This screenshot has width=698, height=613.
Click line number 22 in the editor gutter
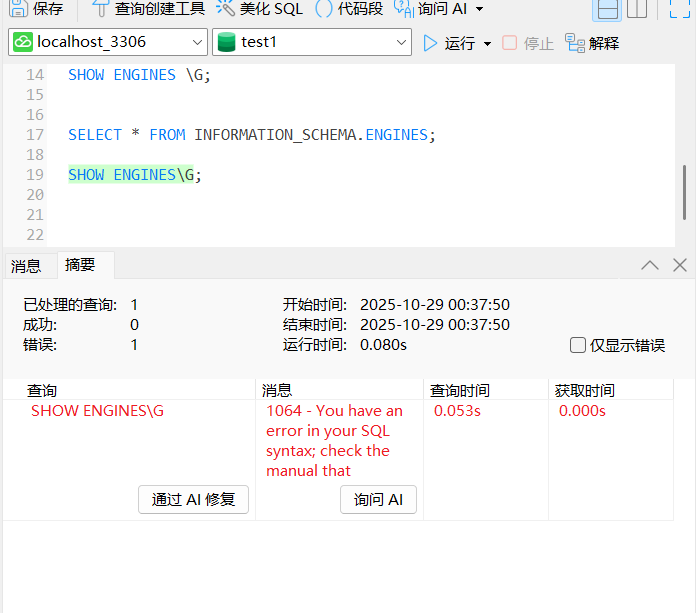tap(35, 235)
